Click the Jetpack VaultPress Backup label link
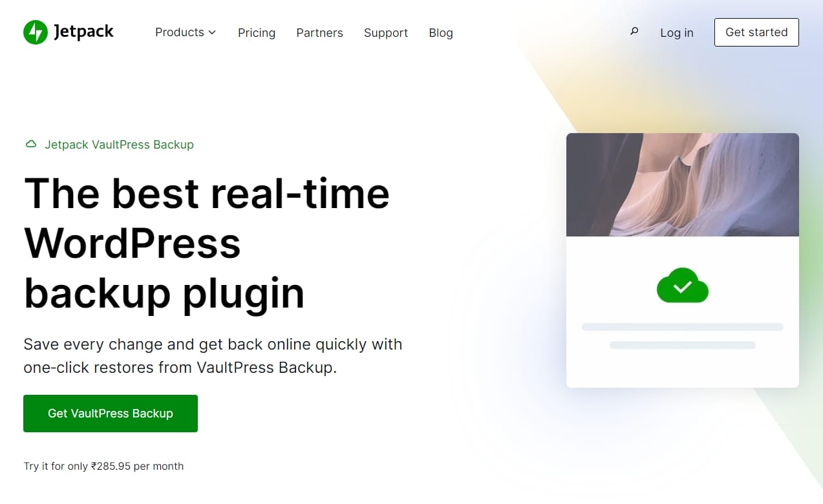The image size is (823, 504). click(x=119, y=145)
